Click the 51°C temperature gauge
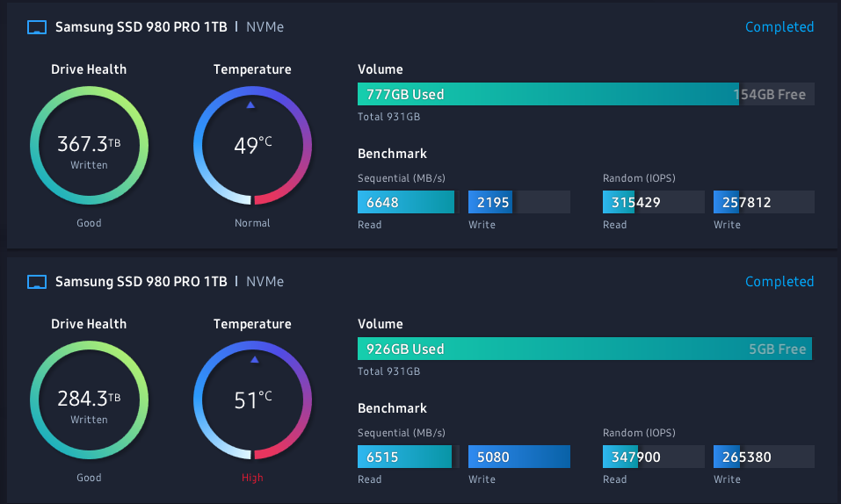 (252, 400)
